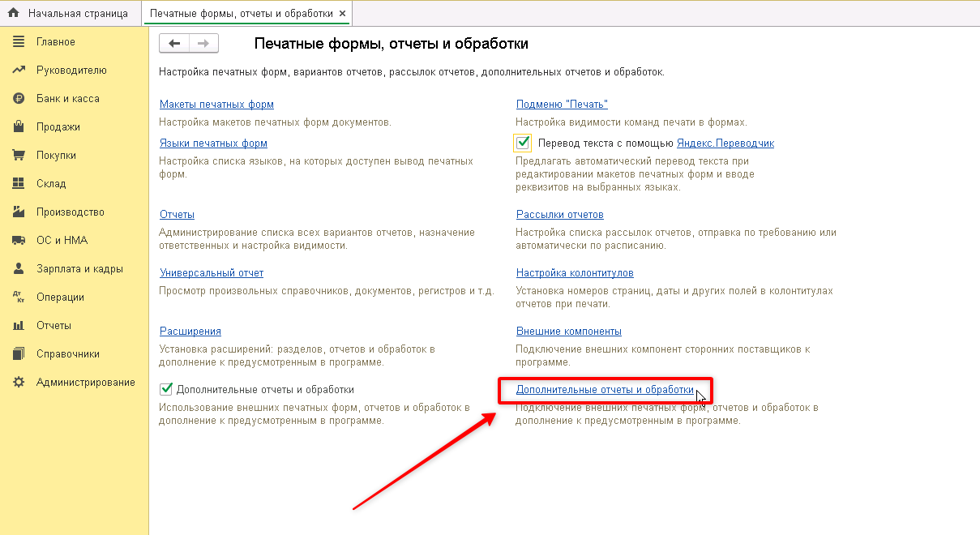This screenshot has height=535, width=980.
Task: Close the Печатные формы, отчеты и обработки tab
Action: (342, 14)
